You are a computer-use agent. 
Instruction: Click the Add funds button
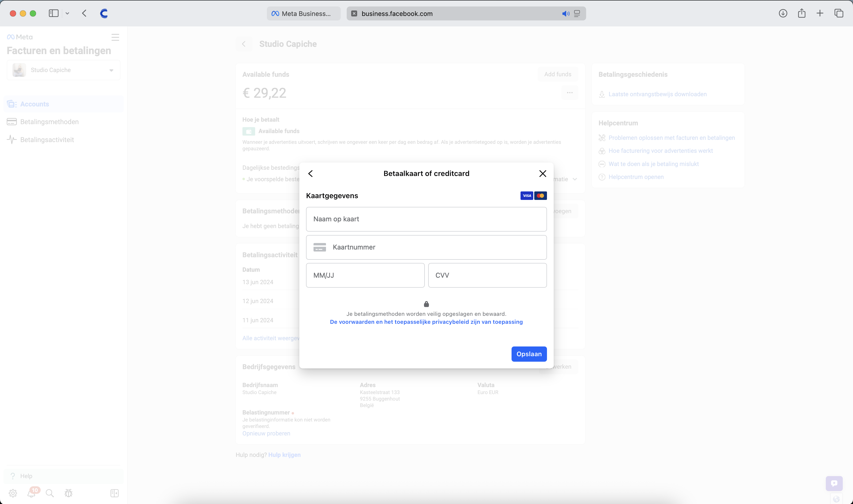(x=558, y=74)
